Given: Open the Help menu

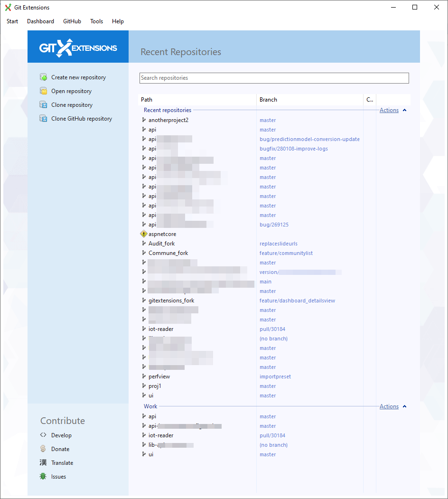Looking at the screenshot, I should 118,21.
